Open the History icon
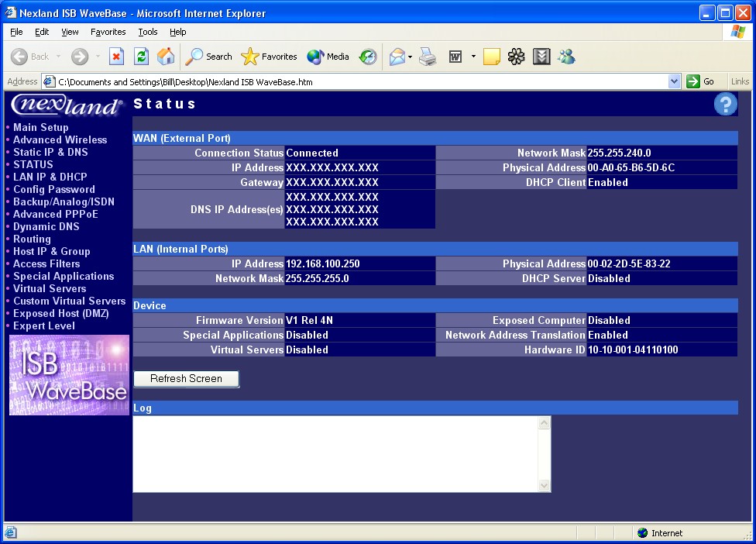 368,57
